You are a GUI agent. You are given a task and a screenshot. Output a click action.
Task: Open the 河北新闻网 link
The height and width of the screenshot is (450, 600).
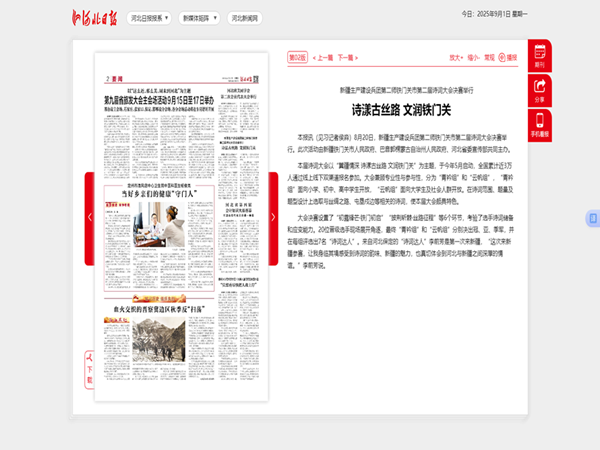click(x=245, y=18)
